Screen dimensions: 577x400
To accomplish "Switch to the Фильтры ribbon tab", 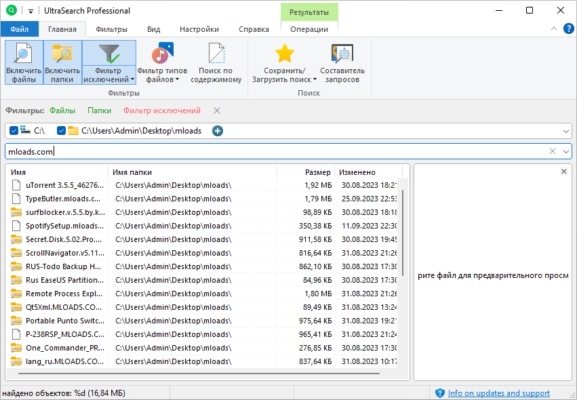I will click(x=111, y=29).
